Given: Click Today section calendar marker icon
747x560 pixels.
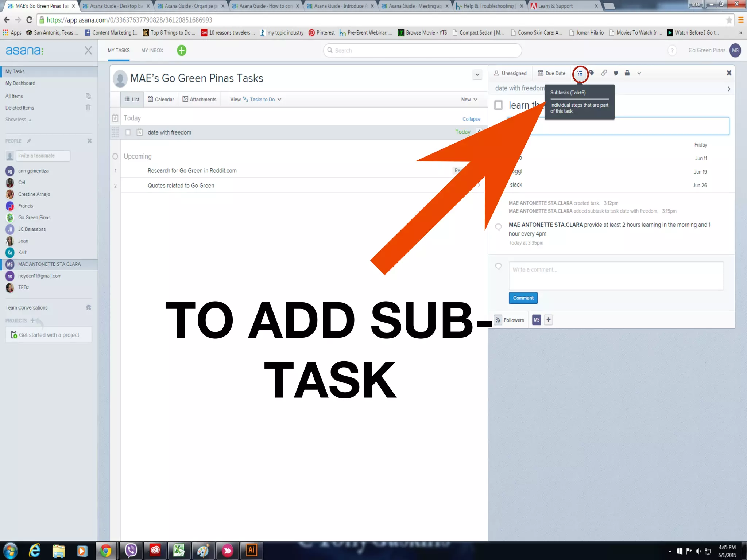Looking at the screenshot, I should pyautogui.click(x=115, y=118).
